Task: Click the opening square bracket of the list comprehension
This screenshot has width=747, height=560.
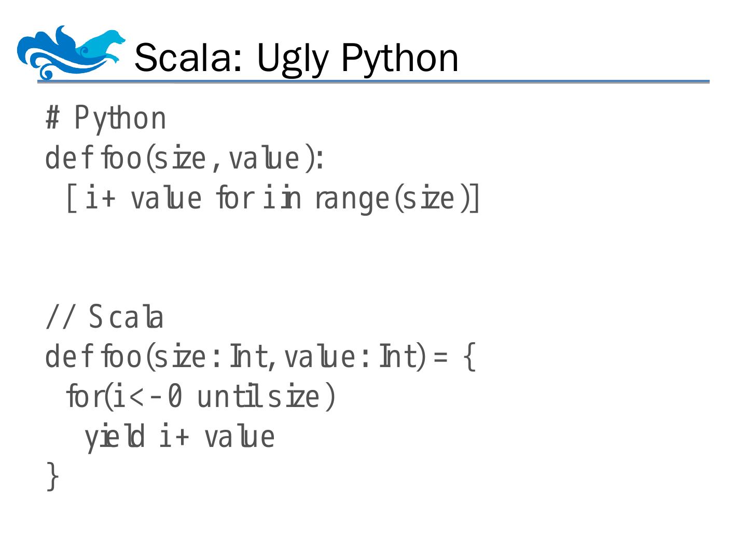Action: coord(71,199)
